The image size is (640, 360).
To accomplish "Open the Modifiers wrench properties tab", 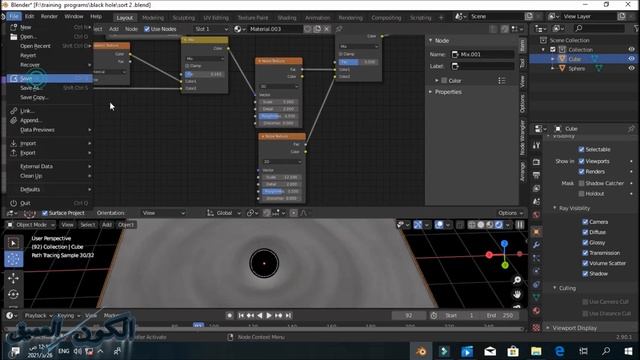I will point(536,245).
